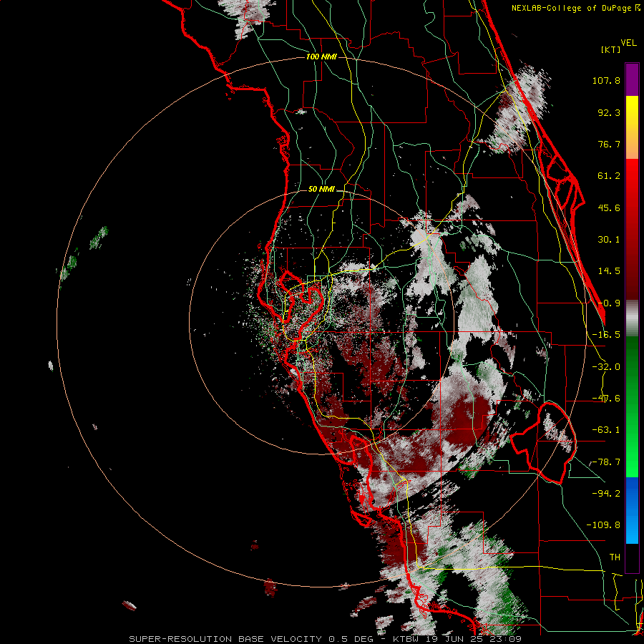
Task: Click the -0.9 velocity scale value
Action: tap(609, 303)
